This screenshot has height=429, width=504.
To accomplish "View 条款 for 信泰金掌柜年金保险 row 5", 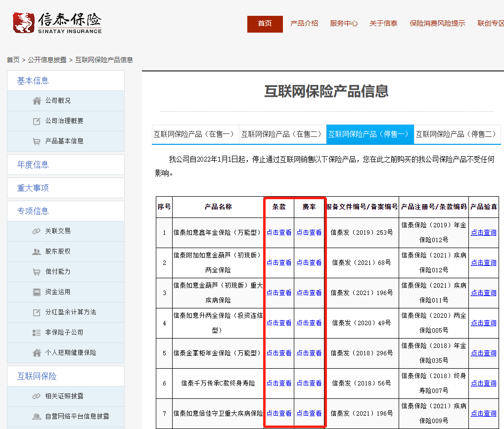I will pyautogui.click(x=278, y=353).
